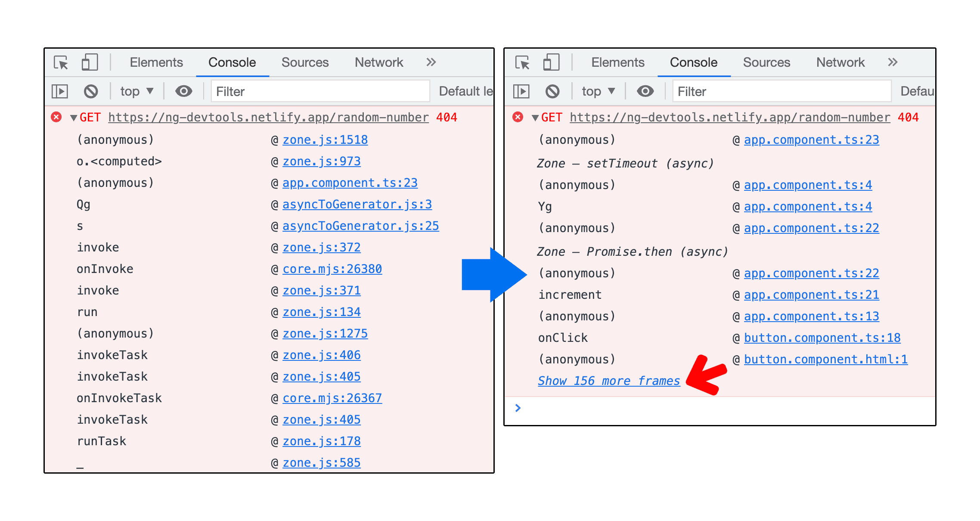Click the run script play button icon
The height and width of the screenshot is (521, 980).
click(x=62, y=91)
